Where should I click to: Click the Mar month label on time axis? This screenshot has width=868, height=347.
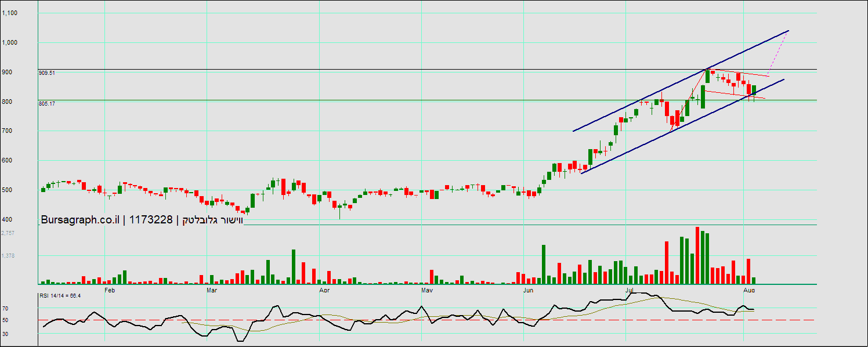tap(212, 289)
